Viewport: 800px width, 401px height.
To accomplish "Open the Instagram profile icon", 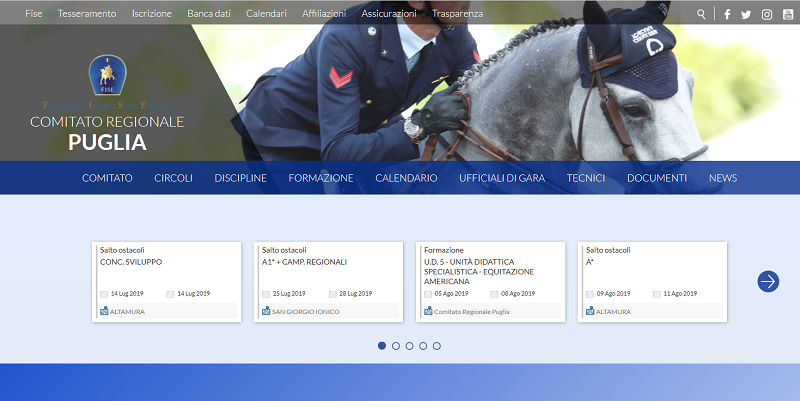I will click(767, 14).
